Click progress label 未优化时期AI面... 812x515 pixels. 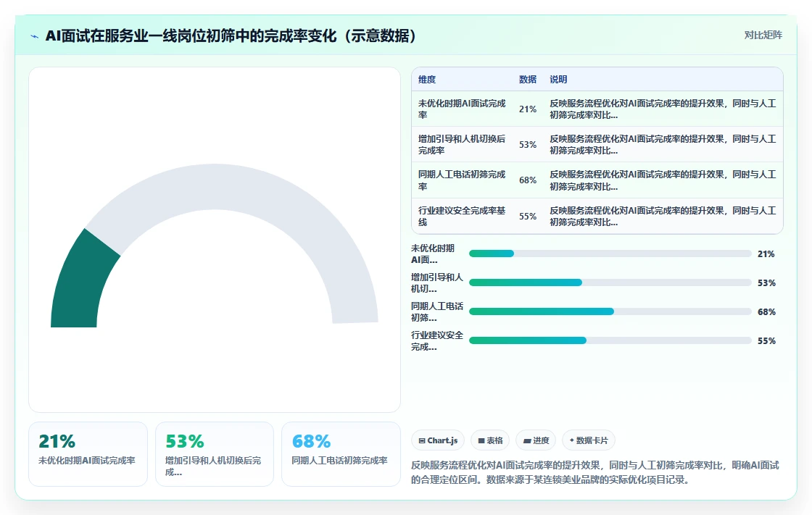(x=433, y=254)
